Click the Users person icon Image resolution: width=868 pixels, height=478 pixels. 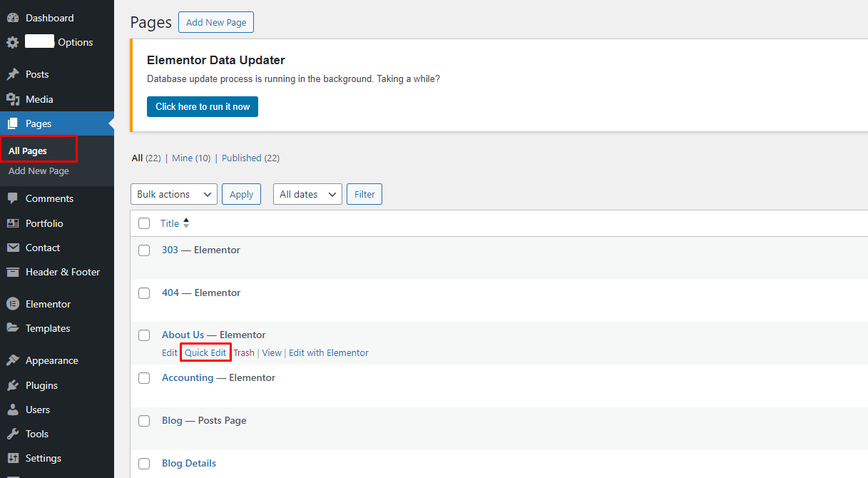click(13, 410)
